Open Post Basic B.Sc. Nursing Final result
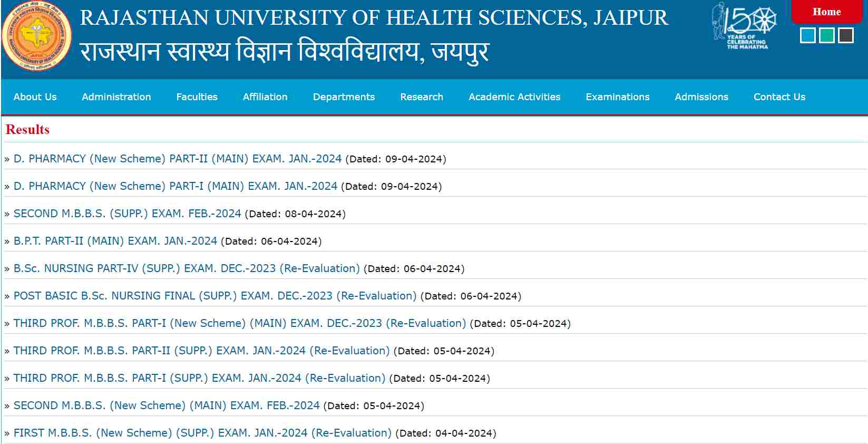This screenshot has height=444, width=868. 214,296
